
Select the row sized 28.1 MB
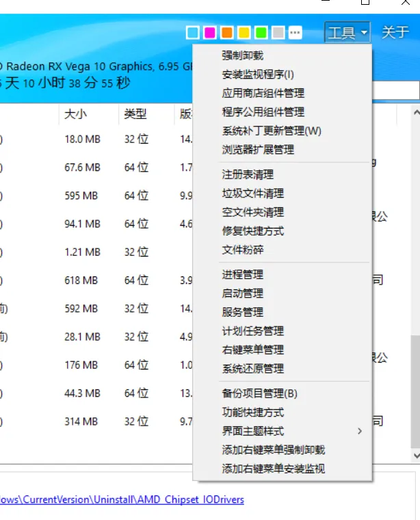click(96, 337)
